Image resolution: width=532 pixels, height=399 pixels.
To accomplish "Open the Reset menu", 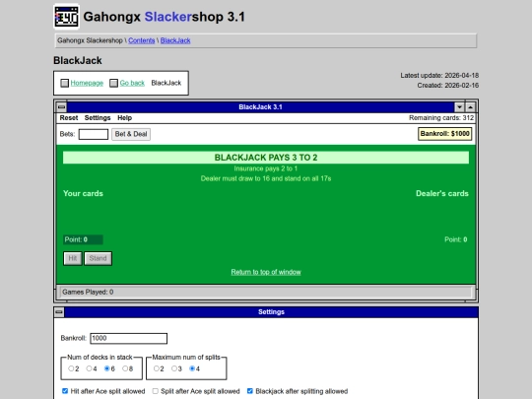I will tap(69, 118).
